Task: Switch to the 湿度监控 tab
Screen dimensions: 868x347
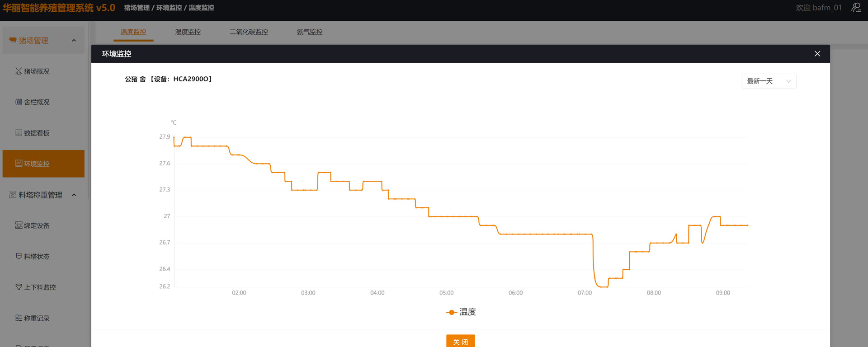Action: click(x=188, y=32)
